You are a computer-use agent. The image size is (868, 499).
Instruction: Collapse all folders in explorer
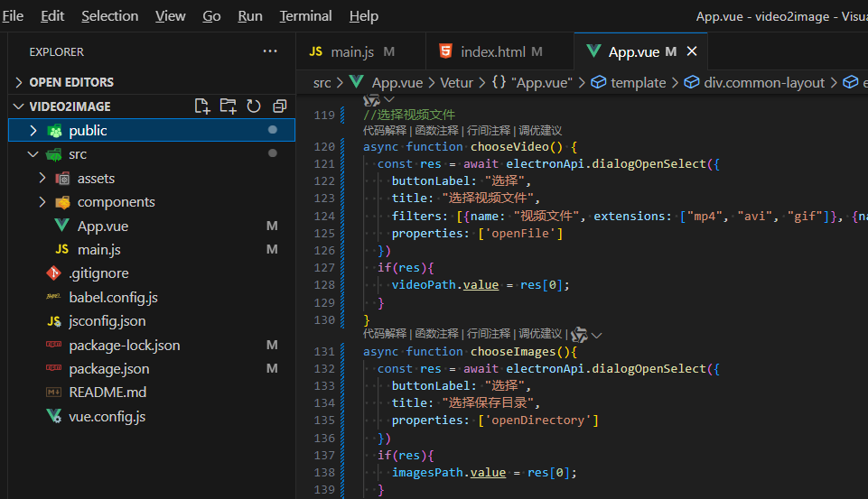pos(280,106)
